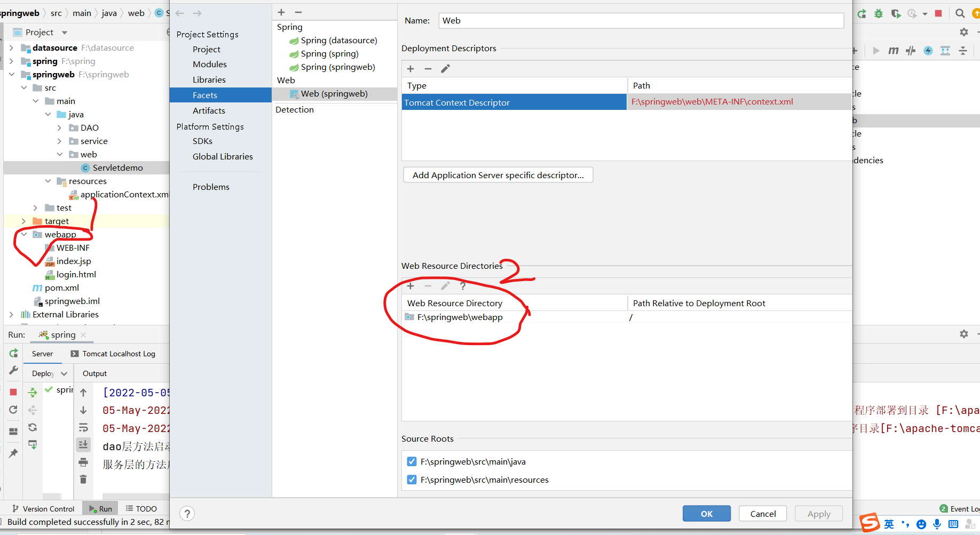Viewport: 980px width, 535px height.
Task: Stop the server in the Run panel
Action: tap(14, 392)
